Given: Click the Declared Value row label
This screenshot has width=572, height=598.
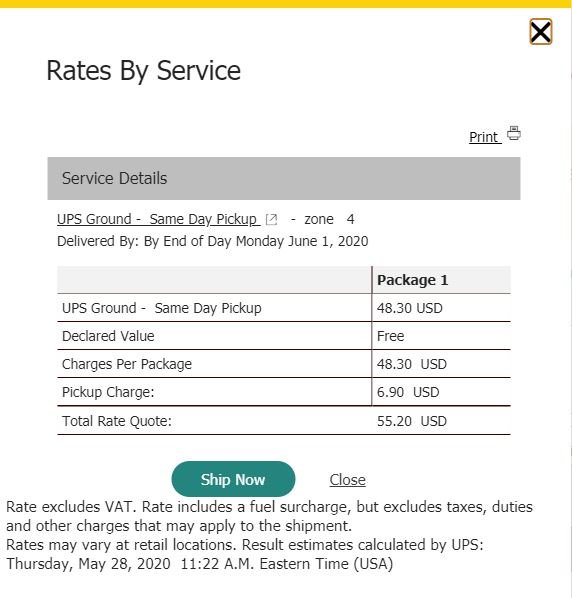Looking at the screenshot, I should [x=108, y=336].
